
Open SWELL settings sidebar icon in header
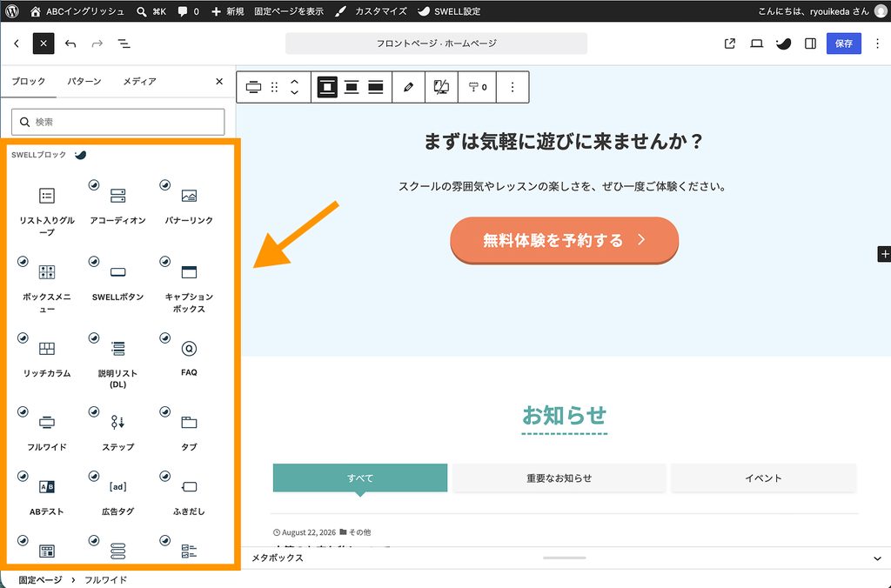click(784, 43)
